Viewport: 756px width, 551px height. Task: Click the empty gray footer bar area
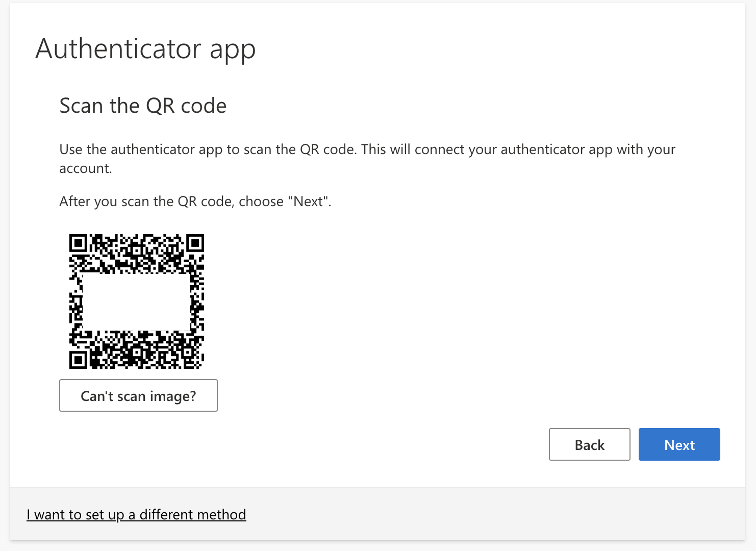point(459,514)
